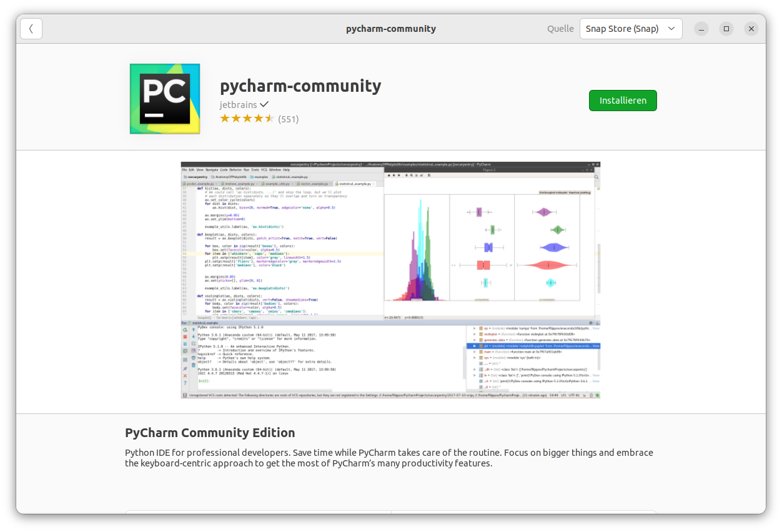
Task: Click the PyCharm PC logo icon
Action: (x=165, y=99)
